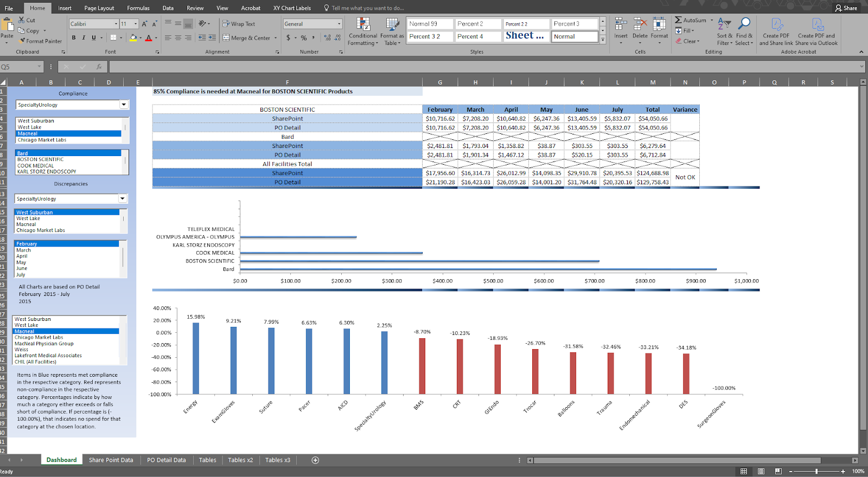This screenshot has height=477, width=868.
Task: Click Decrease Font Size icon
Action: coord(154,24)
